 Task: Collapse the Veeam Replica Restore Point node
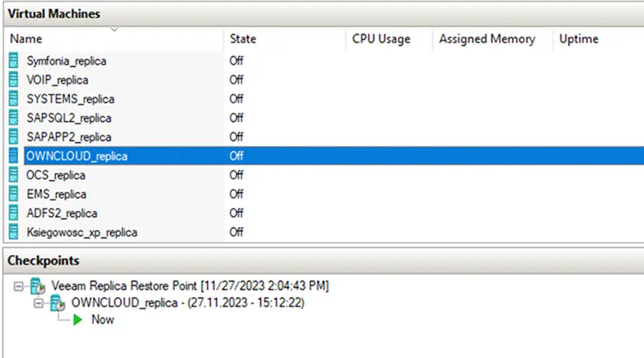pyautogui.click(x=17, y=286)
